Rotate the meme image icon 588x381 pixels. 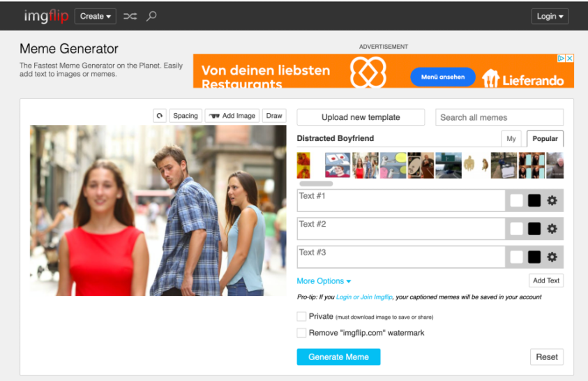(160, 116)
